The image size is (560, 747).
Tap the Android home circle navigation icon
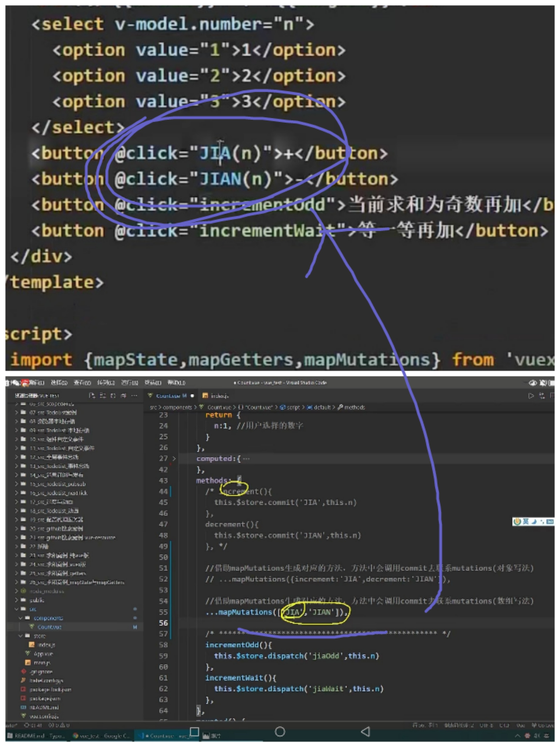(x=280, y=731)
